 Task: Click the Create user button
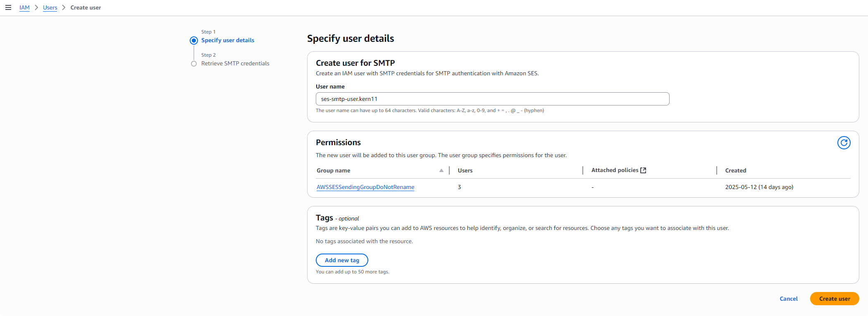tap(835, 299)
